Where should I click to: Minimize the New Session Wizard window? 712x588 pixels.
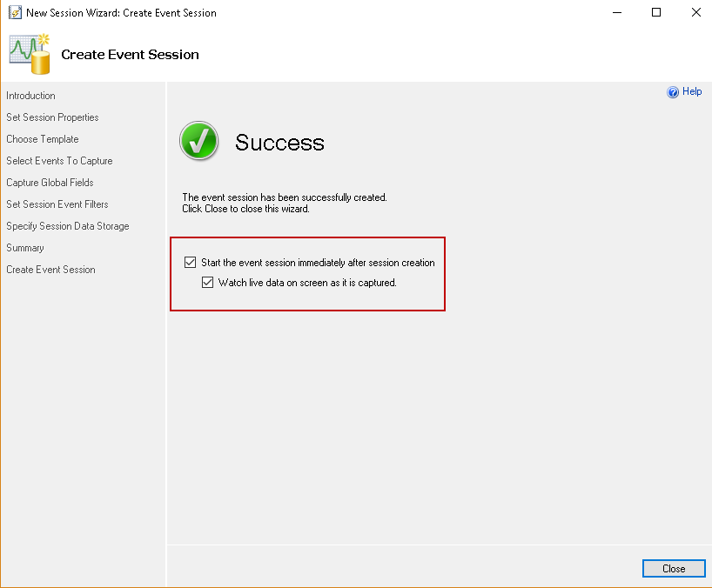(617, 12)
